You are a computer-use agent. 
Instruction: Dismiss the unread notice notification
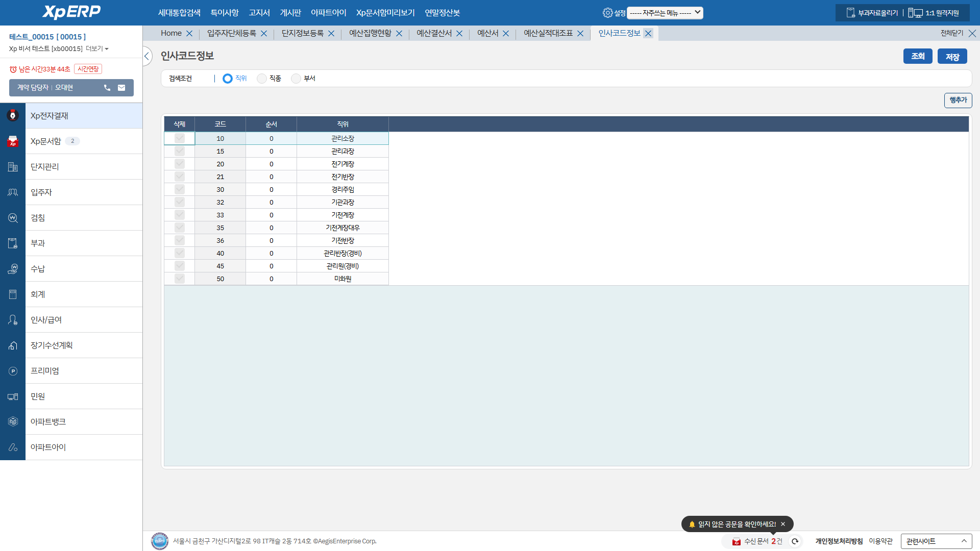coord(783,524)
